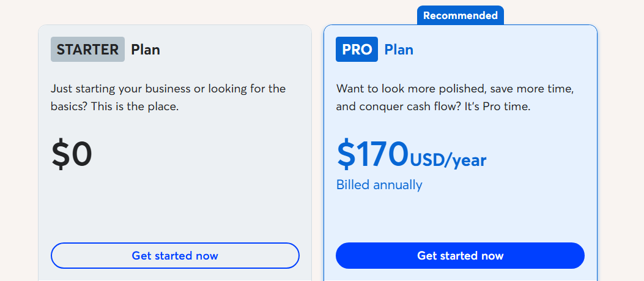Click the $170 Pro price
The height and width of the screenshot is (281, 644).
pos(372,154)
